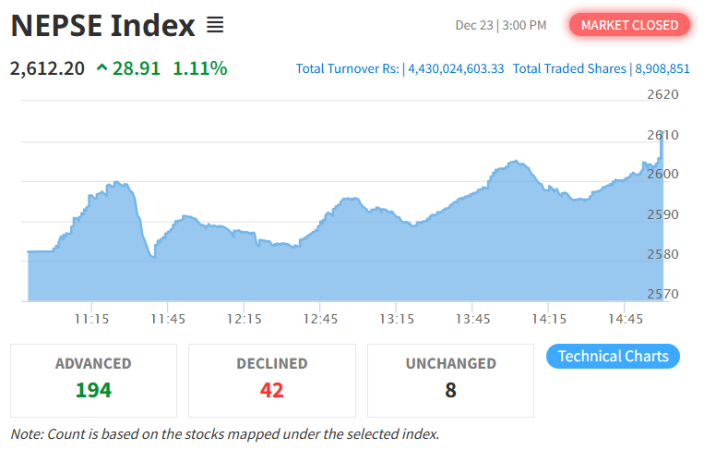The width and height of the screenshot is (704, 450).
Task: Click the green up-arrow change indicator
Action: 102,69
